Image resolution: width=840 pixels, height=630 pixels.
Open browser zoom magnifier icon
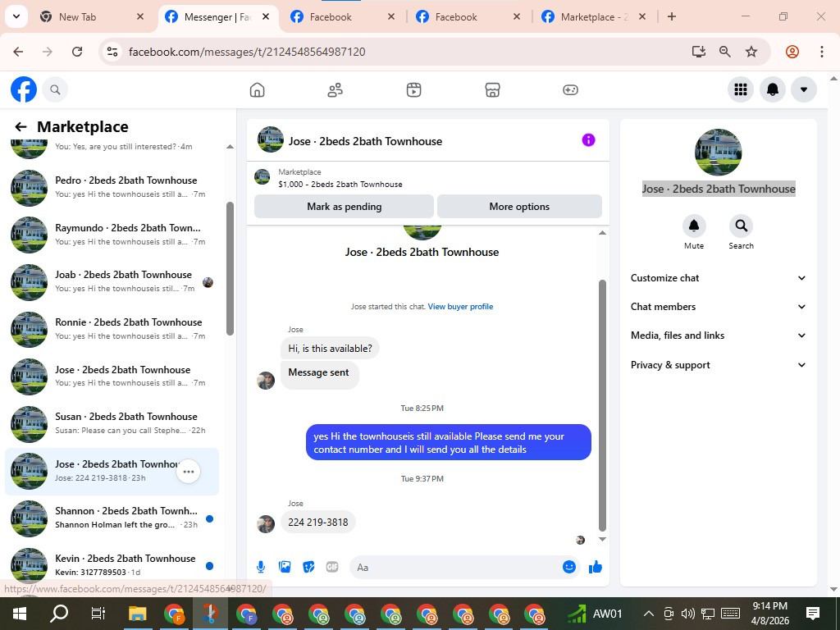724,52
